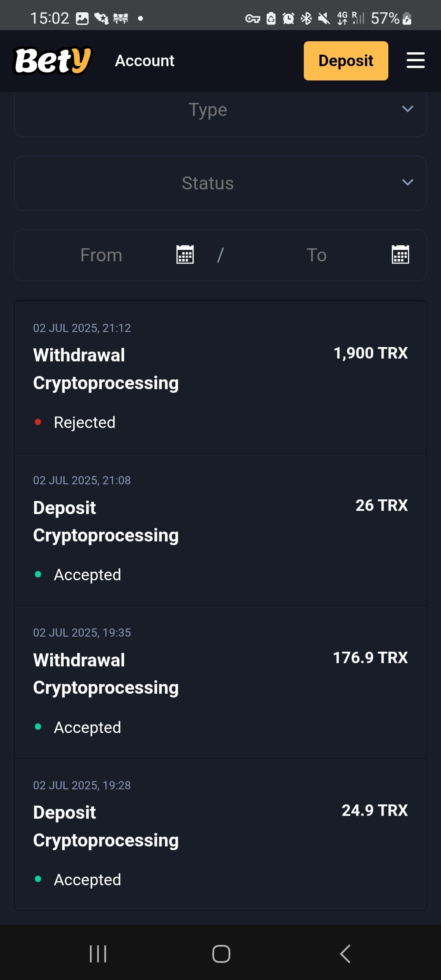Click the Status dropdown chevron arrow
This screenshot has width=441, height=980.
(408, 183)
